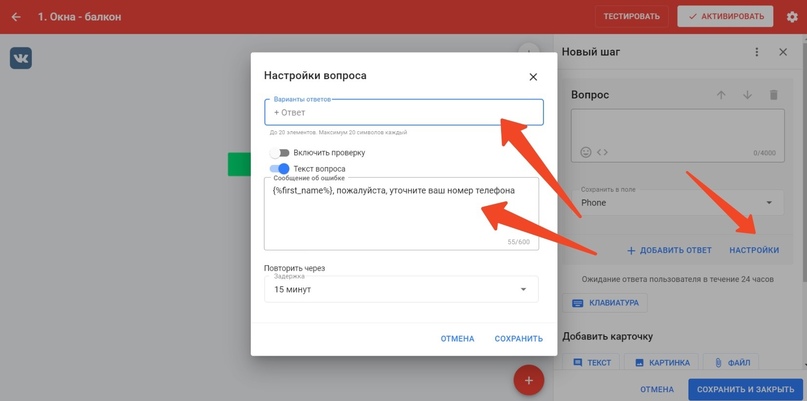The width and height of the screenshot is (807, 401).
Task: Insert variable with the code brackets icon
Action: tap(602, 152)
